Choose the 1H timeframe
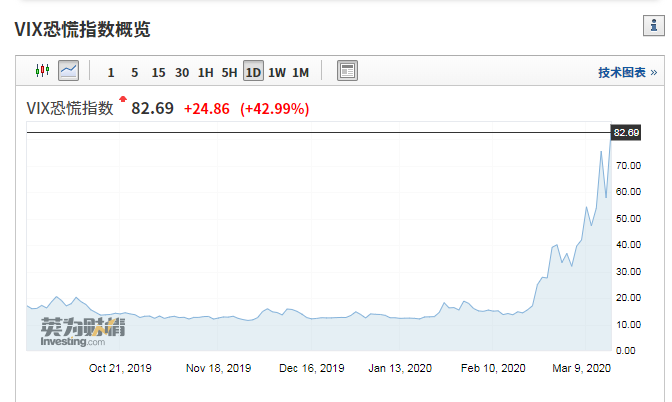 coord(206,72)
